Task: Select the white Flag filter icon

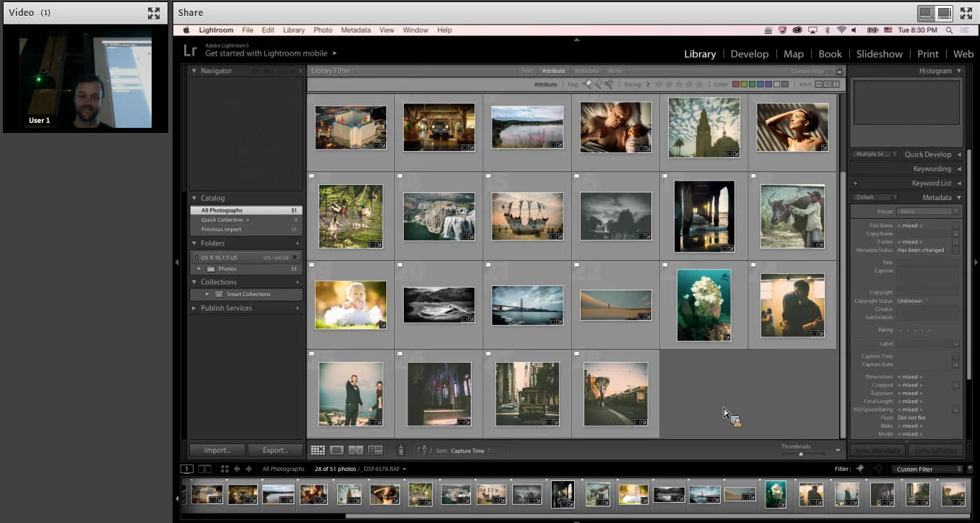Action: coord(589,84)
